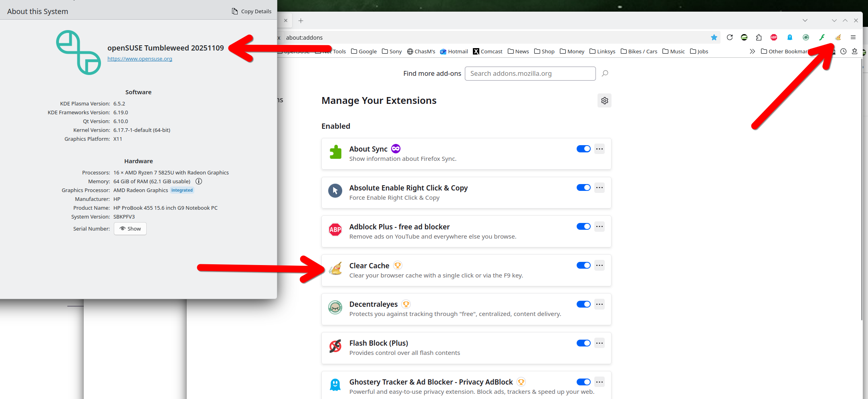The width and height of the screenshot is (868, 399).
Task: Open the opensuse.org website link
Action: 139,59
